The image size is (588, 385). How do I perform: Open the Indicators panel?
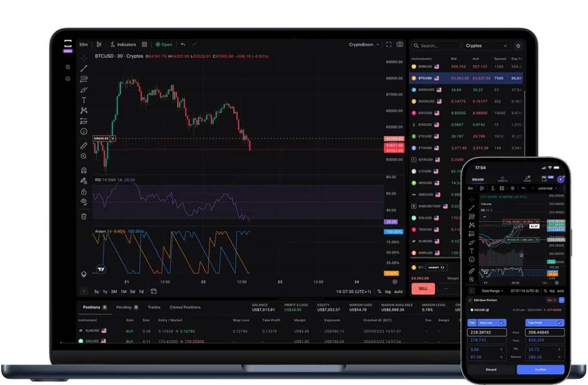click(x=123, y=44)
